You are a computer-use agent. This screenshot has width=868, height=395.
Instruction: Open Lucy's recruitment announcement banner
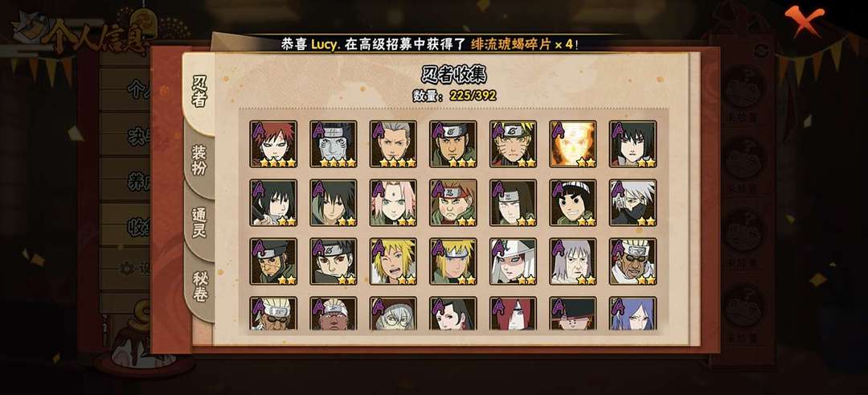(x=429, y=44)
